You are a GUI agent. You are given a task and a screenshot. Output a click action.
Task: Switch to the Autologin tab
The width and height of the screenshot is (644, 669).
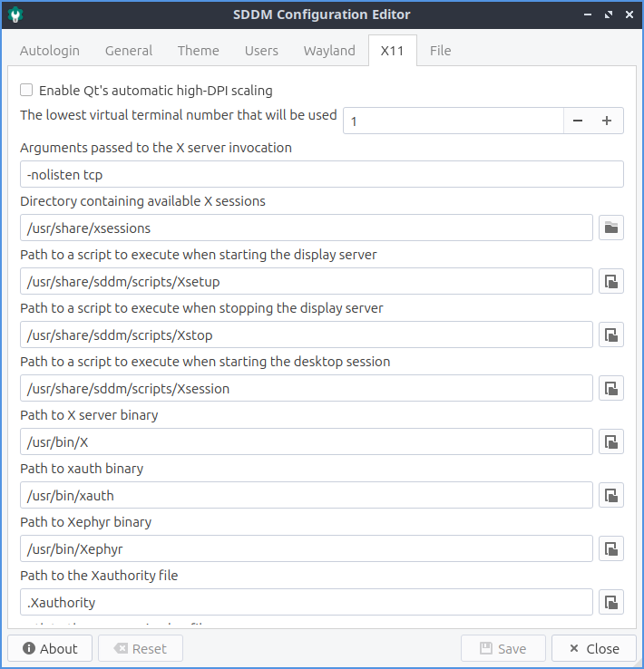50,51
